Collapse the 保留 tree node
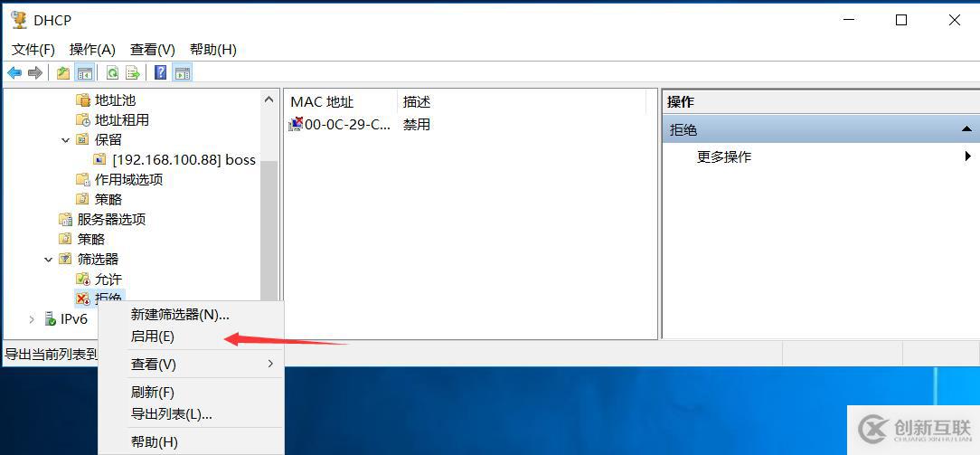 66,140
